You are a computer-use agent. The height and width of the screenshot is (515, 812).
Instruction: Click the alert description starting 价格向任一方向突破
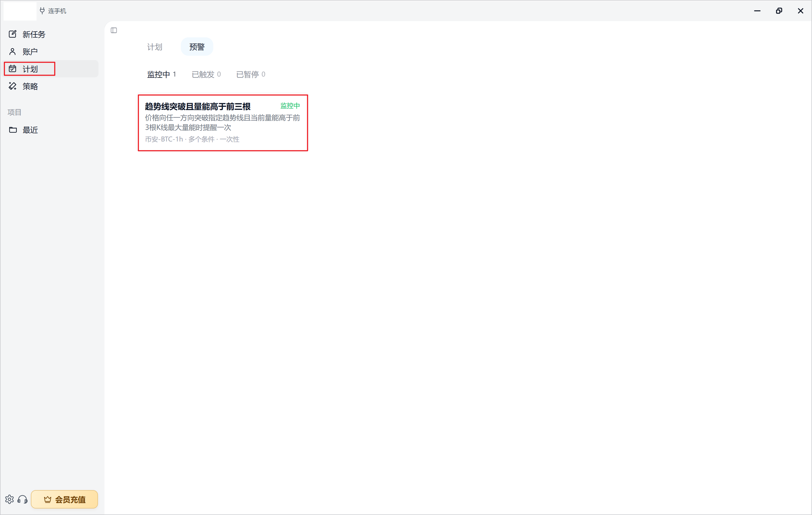[222, 122]
